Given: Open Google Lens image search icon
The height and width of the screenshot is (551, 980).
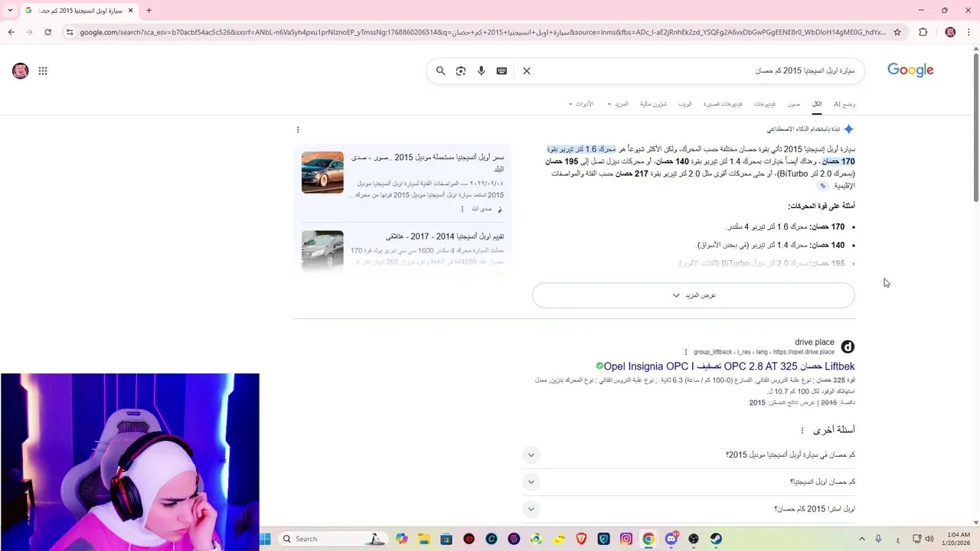Looking at the screenshot, I should [461, 70].
